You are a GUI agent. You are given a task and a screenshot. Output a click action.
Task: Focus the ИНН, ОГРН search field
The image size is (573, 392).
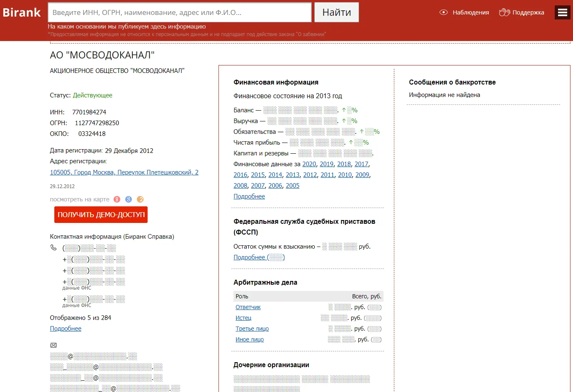(x=180, y=12)
